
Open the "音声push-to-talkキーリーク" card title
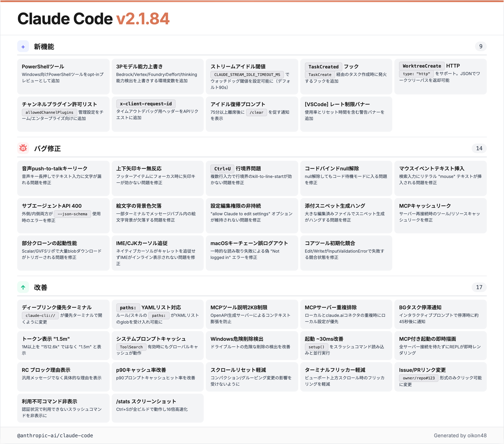(x=54, y=168)
